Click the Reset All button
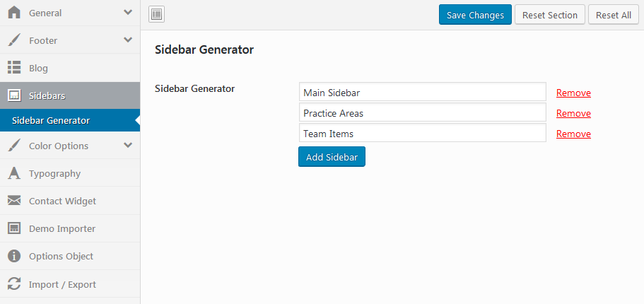The width and height of the screenshot is (644, 304). point(613,15)
